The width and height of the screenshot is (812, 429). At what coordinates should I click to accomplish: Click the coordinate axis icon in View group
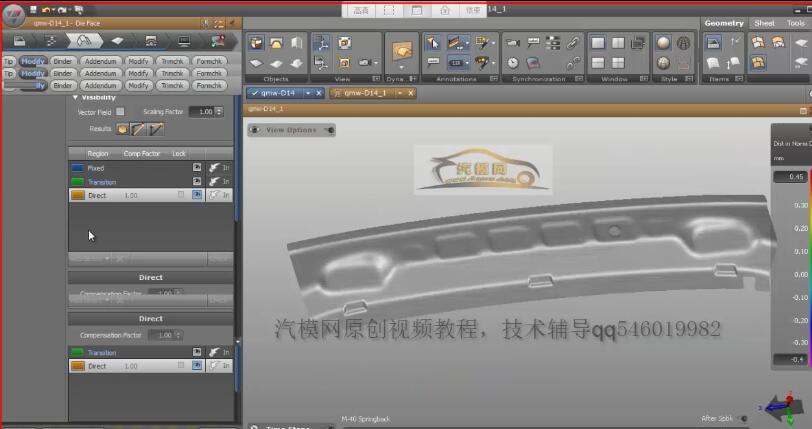click(322, 43)
